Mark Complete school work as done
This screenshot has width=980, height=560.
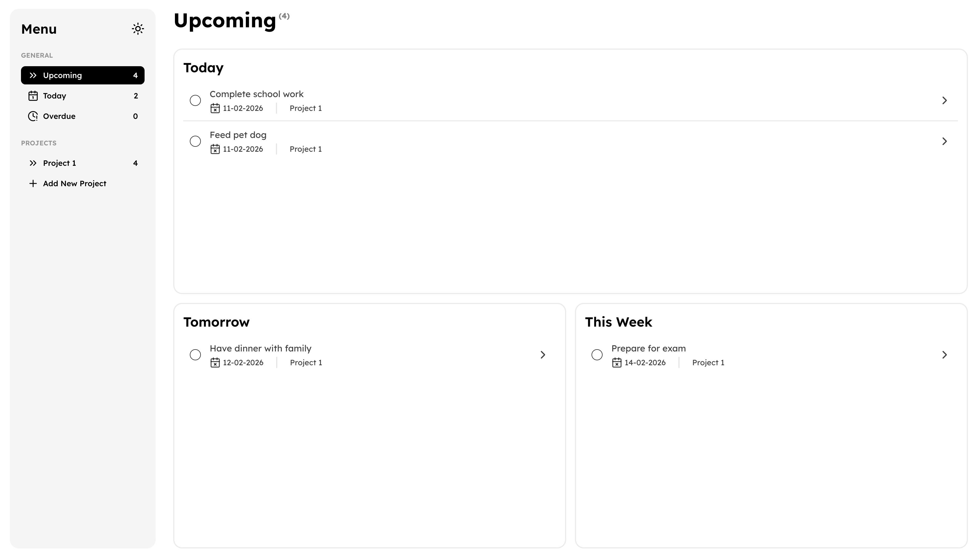[195, 100]
